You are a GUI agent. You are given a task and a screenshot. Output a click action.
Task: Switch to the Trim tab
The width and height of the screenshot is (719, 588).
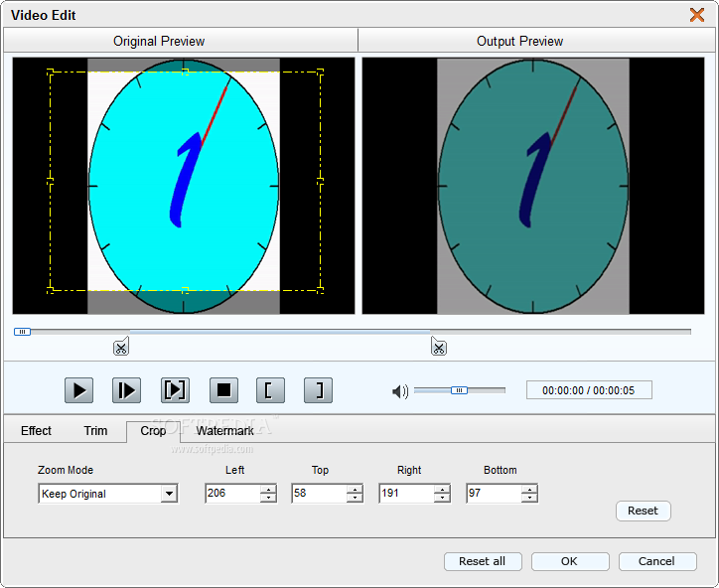click(95, 431)
